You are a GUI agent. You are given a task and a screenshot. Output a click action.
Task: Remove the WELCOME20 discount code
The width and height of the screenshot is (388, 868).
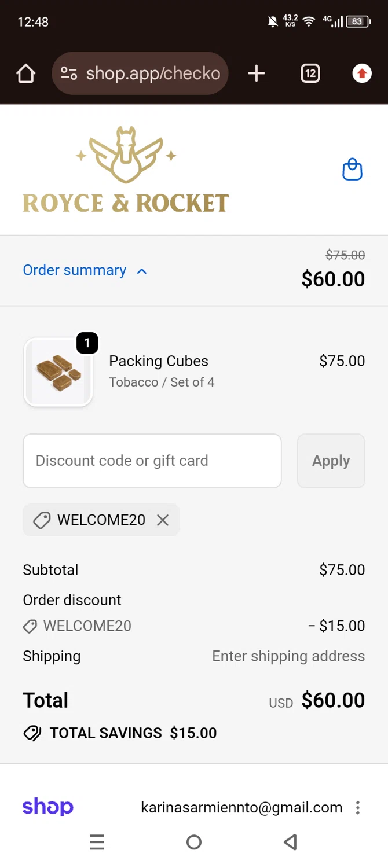163,520
